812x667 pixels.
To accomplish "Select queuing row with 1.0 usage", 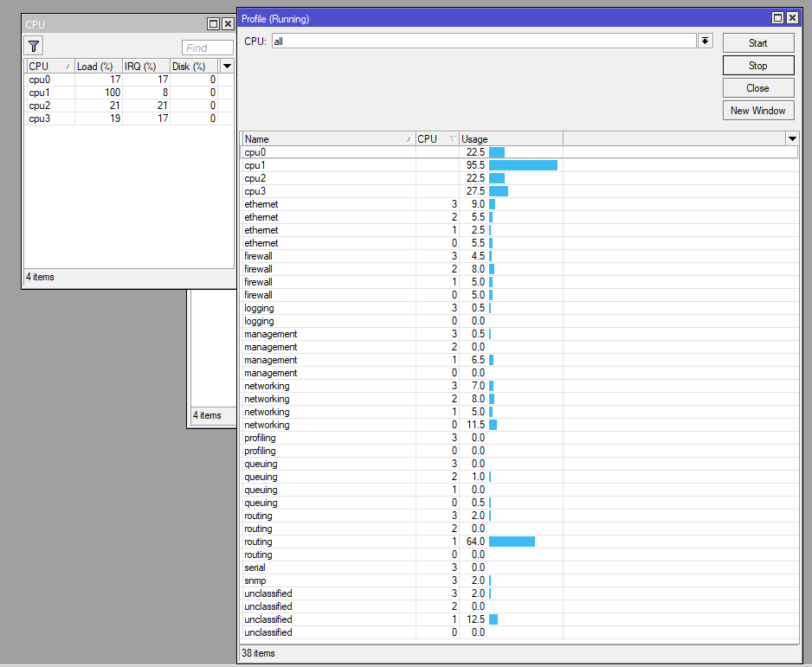I will click(520, 477).
